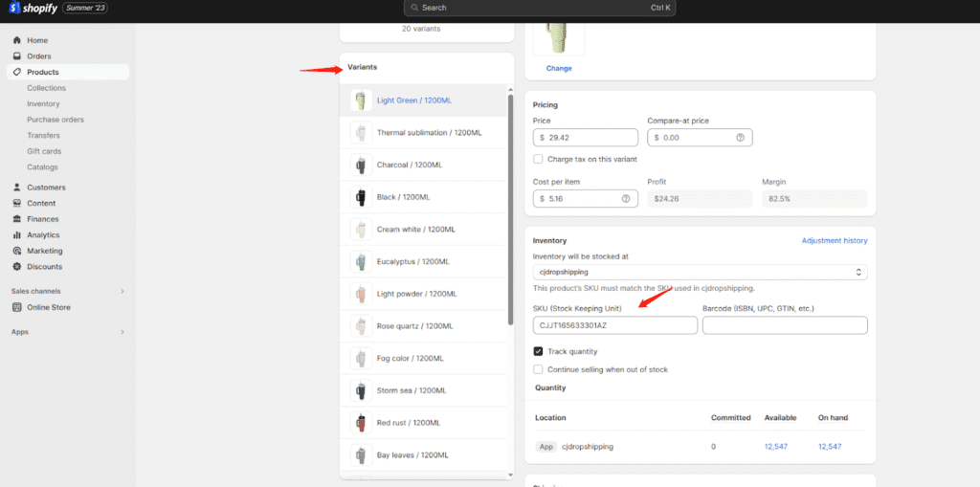Image resolution: width=980 pixels, height=487 pixels.
Task: Enable Continue selling when out of stock
Action: tap(539, 369)
